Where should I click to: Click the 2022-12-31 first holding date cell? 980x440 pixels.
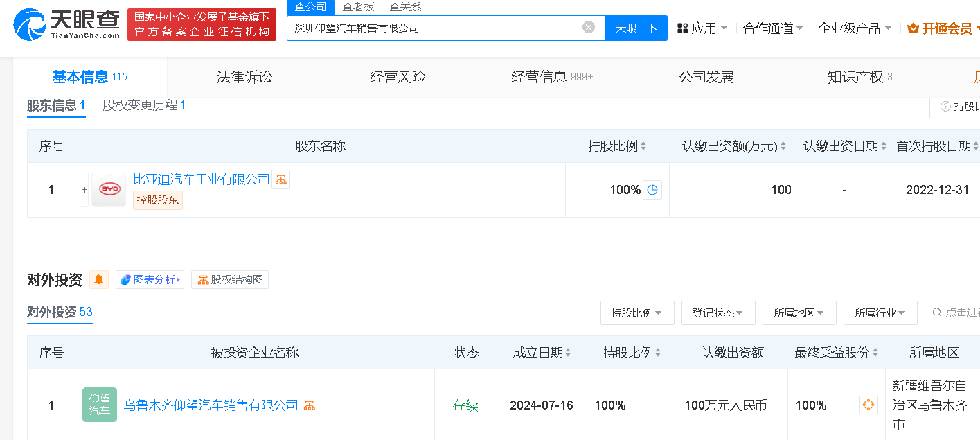(937, 189)
